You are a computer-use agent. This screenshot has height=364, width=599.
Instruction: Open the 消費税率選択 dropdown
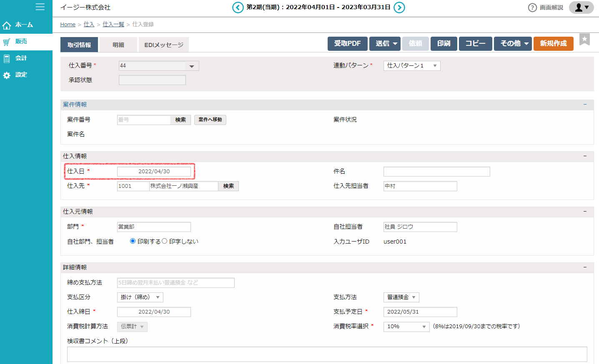tap(406, 327)
